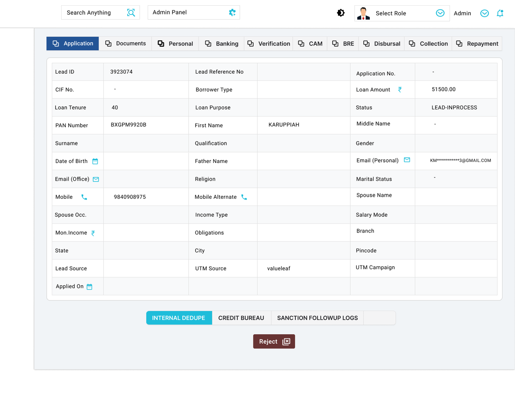Click the rupee icon beside Loan Amount
The image size is (515, 420).
[x=400, y=90]
